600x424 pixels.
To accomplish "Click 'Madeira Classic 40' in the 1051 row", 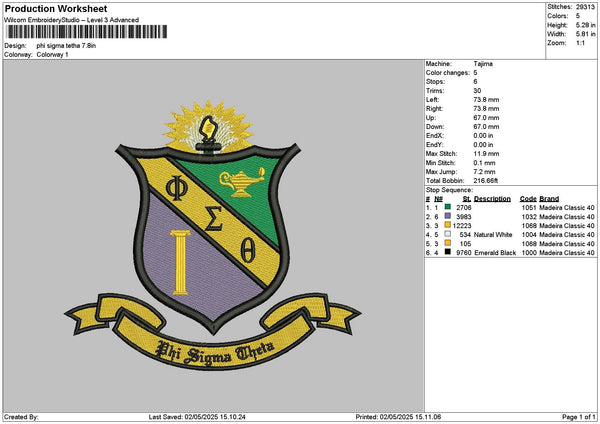I will [567, 207].
